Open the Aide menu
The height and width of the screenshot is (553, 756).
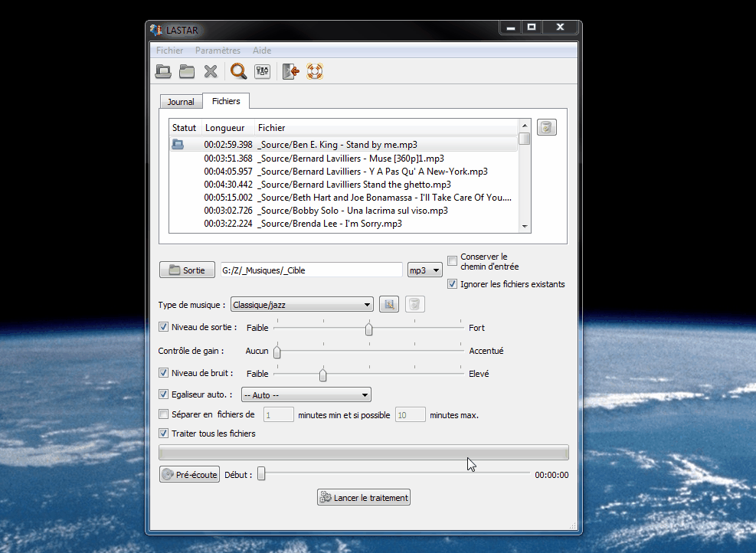coord(262,50)
